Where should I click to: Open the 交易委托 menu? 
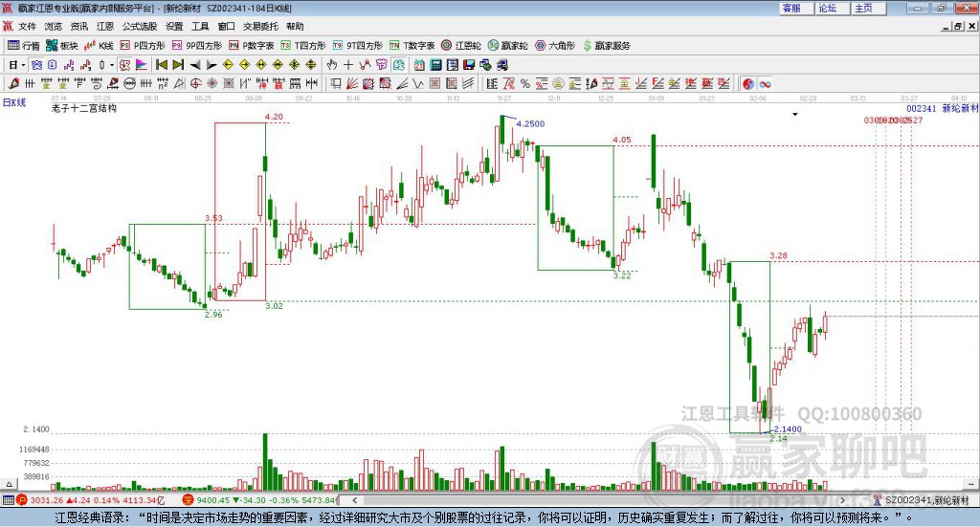point(260,26)
